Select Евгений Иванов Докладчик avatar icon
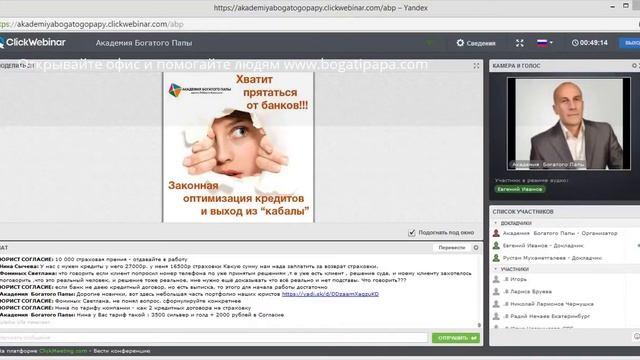 click(x=496, y=246)
